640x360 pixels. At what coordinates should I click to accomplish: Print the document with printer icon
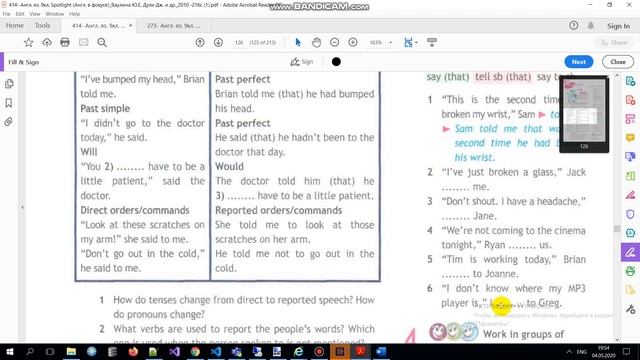coord(65,42)
